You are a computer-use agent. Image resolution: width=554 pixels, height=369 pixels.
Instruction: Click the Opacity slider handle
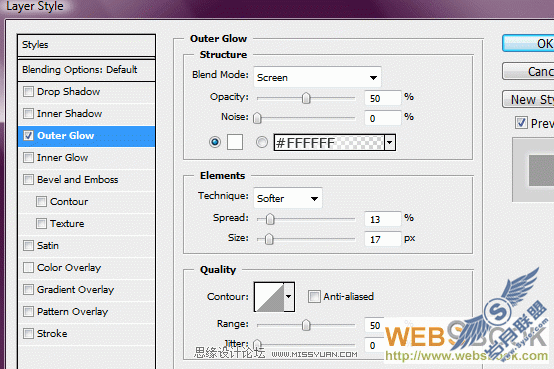[306, 98]
